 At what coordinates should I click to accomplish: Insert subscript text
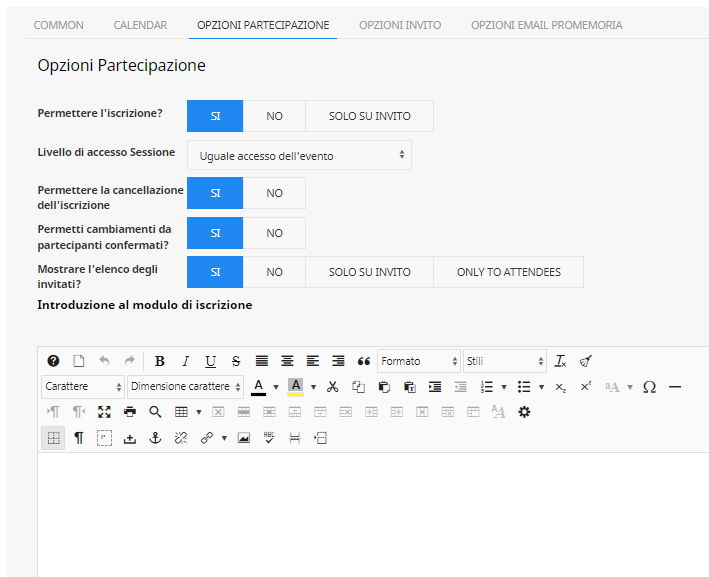(560, 387)
